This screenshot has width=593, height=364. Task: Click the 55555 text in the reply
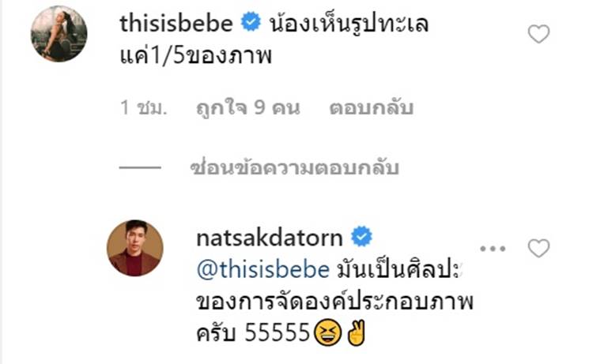[278, 333]
